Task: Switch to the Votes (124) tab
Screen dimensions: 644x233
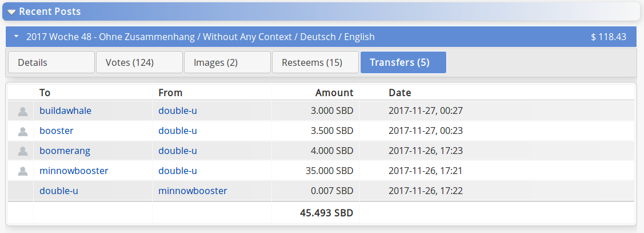Action: 139,62
